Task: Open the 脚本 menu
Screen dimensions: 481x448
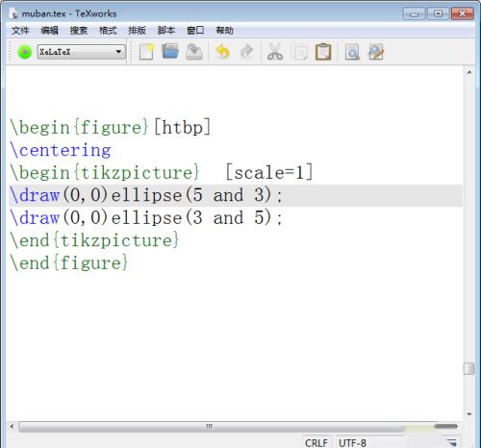Action: tap(166, 31)
